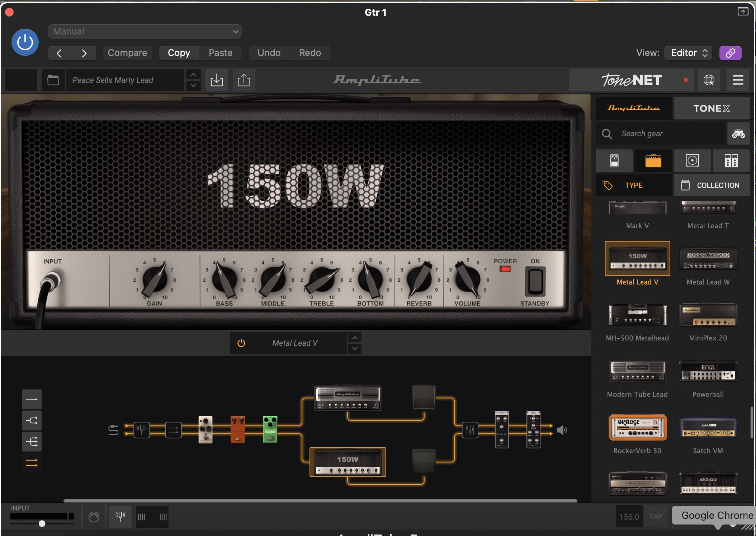Open the hamburger main menu
Screen dimensions: 756x536
coord(738,80)
